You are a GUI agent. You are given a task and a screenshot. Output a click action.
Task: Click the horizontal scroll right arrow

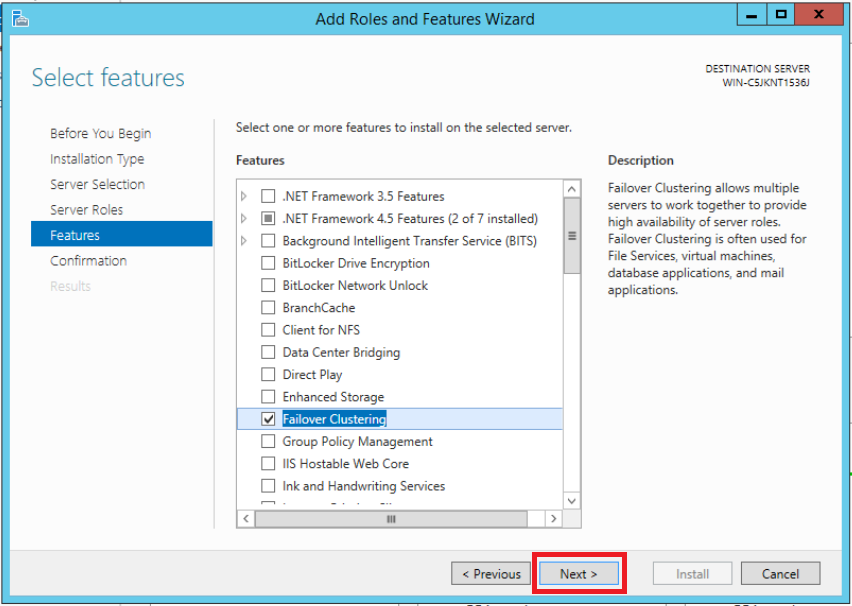tap(553, 519)
